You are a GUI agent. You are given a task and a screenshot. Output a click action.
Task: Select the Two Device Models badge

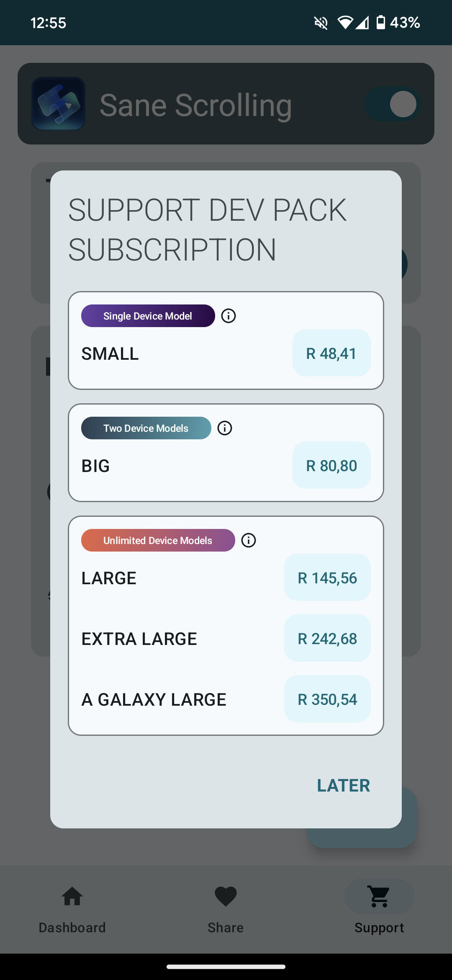[x=146, y=428]
